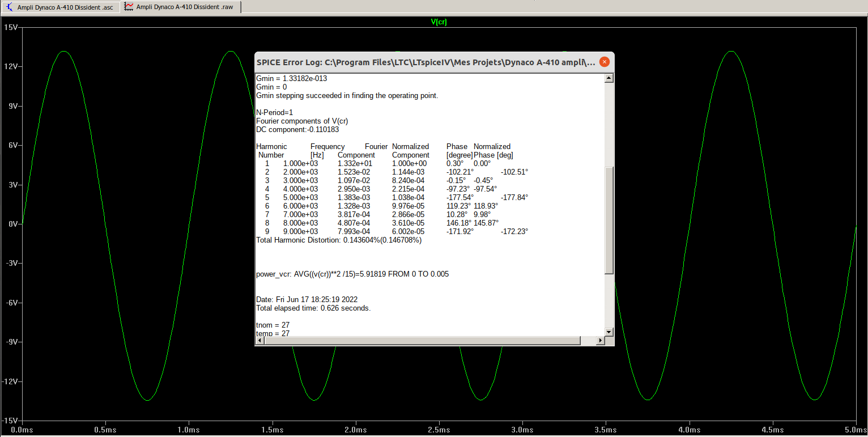Click harmonic 7 Fourier component 3.817e-04
This screenshot has width=868, height=437.
pos(355,215)
